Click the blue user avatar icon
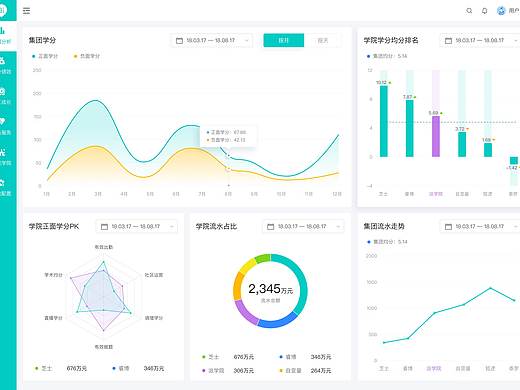520x390 pixels. (x=501, y=11)
